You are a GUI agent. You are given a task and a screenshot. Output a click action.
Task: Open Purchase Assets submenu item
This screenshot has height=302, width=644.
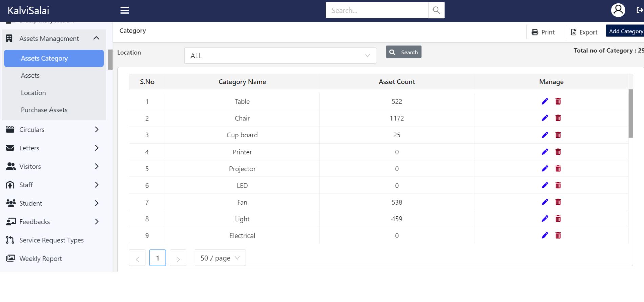(44, 110)
